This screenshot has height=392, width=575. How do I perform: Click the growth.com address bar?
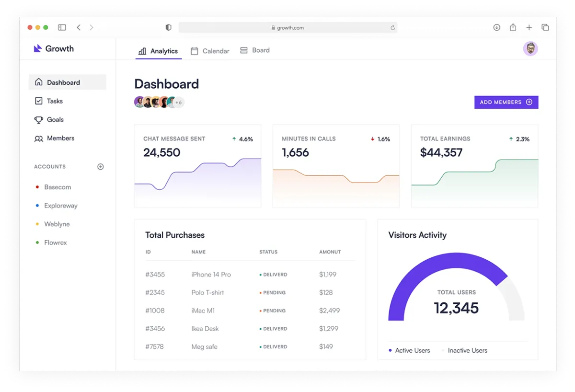(288, 28)
